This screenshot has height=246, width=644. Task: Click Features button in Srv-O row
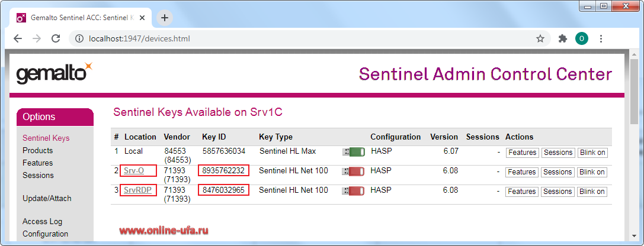[x=522, y=172]
